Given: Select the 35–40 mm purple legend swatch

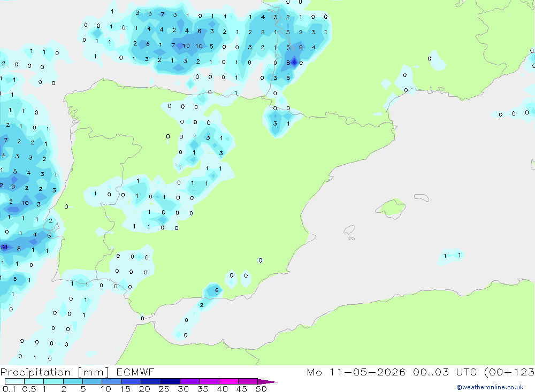Looking at the screenshot, I should tap(209, 381).
